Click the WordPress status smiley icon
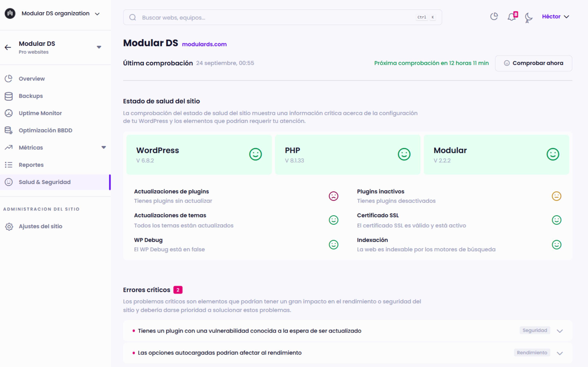 point(255,154)
